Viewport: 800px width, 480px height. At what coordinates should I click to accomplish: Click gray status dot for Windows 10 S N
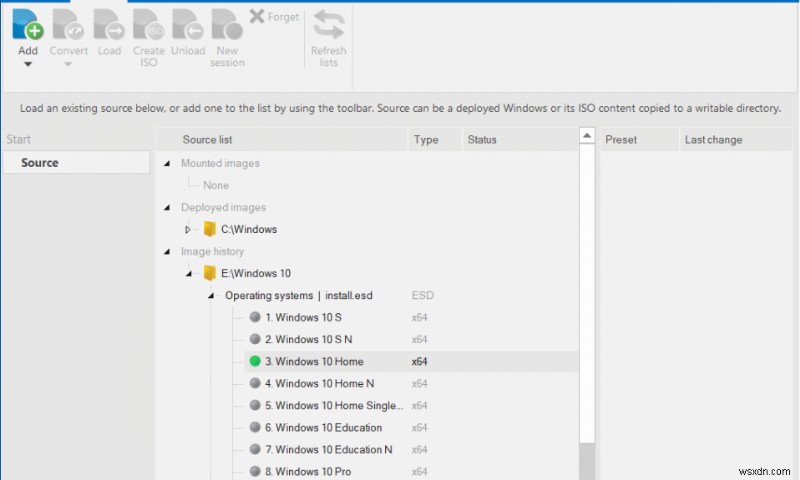pyautogui.click(x=255, y=339)
